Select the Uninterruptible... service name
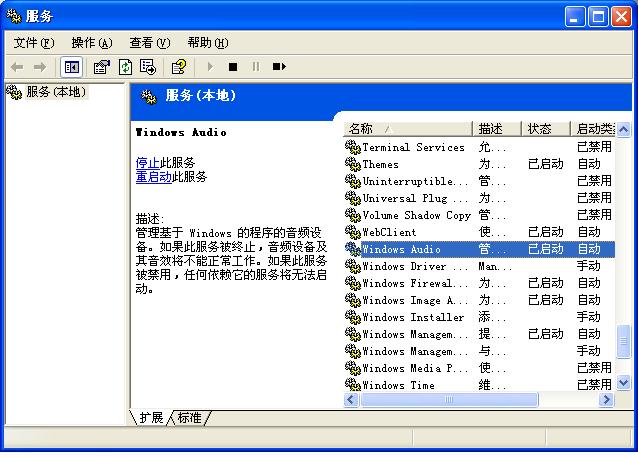The image size is (638, 457). pos(415,181)
